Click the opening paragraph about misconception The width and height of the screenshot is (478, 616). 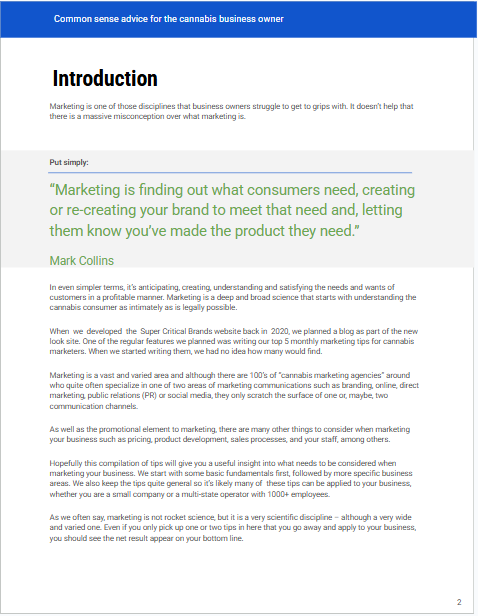tap(231, 111)
